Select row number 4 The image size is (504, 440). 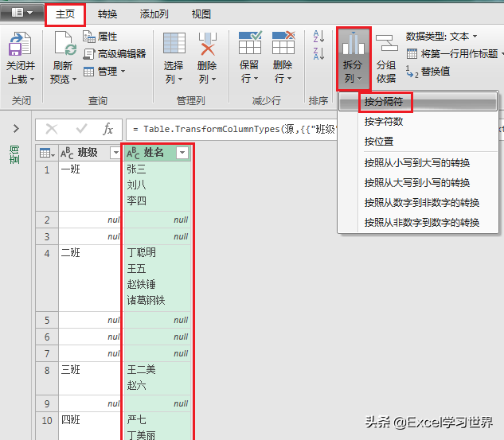coord(47,278)
